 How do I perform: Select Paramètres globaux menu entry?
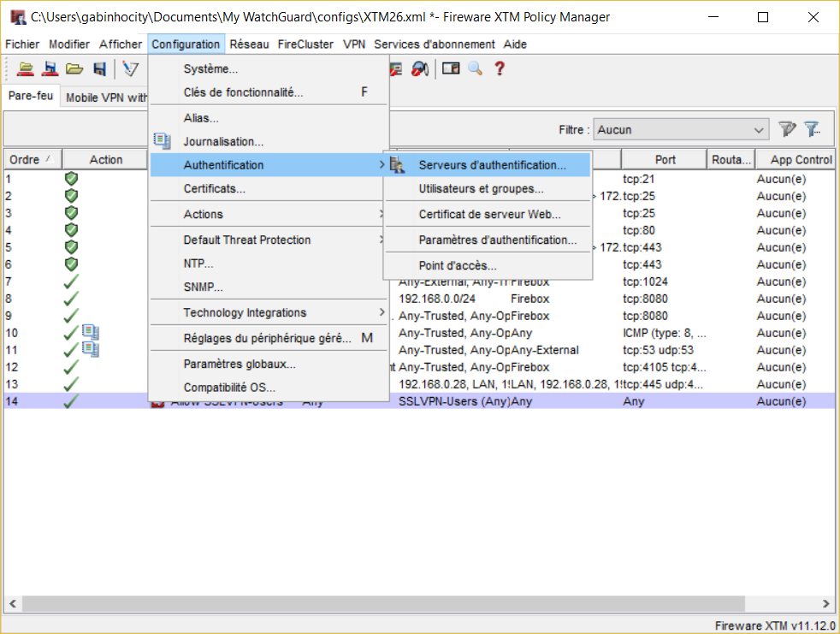[x=268, y=364]
